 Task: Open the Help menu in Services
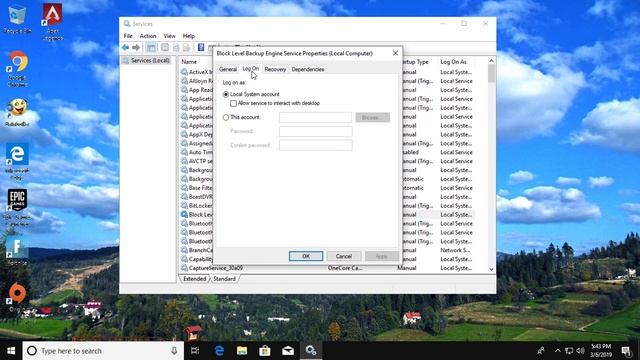point(188,36)
